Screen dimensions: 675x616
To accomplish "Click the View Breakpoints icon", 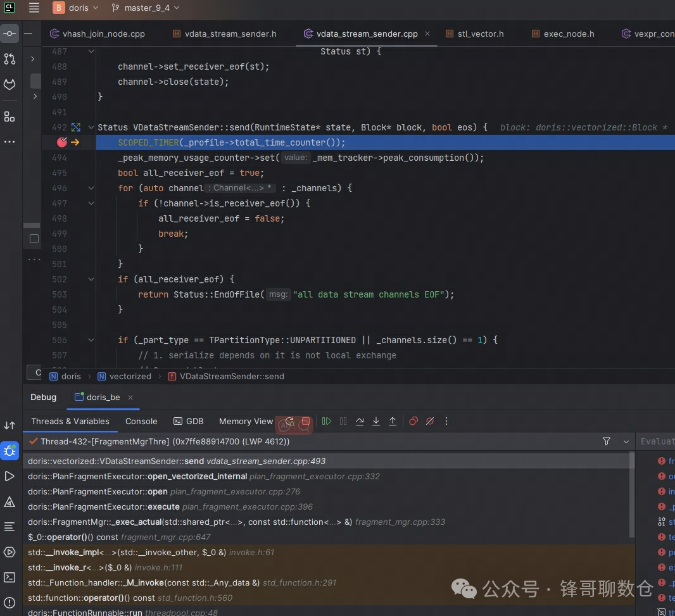I will pyautogui.click(x=413, y=421).
